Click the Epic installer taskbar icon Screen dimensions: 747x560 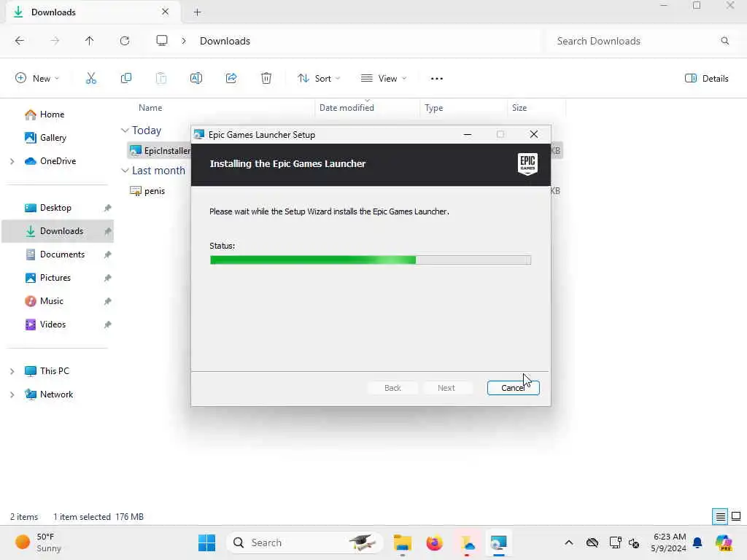tap(499, 542)
